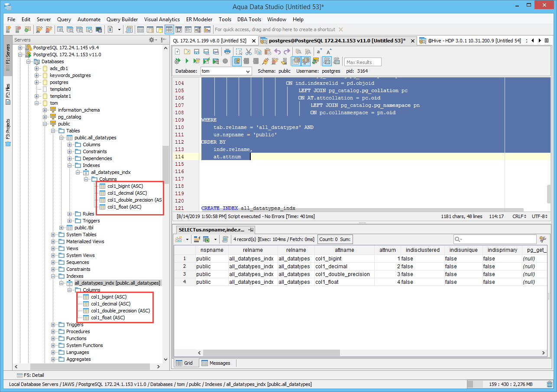Viewport: 557px width, 392px height.
Task: Expand the Materialized Views folder
Action: 53,241
